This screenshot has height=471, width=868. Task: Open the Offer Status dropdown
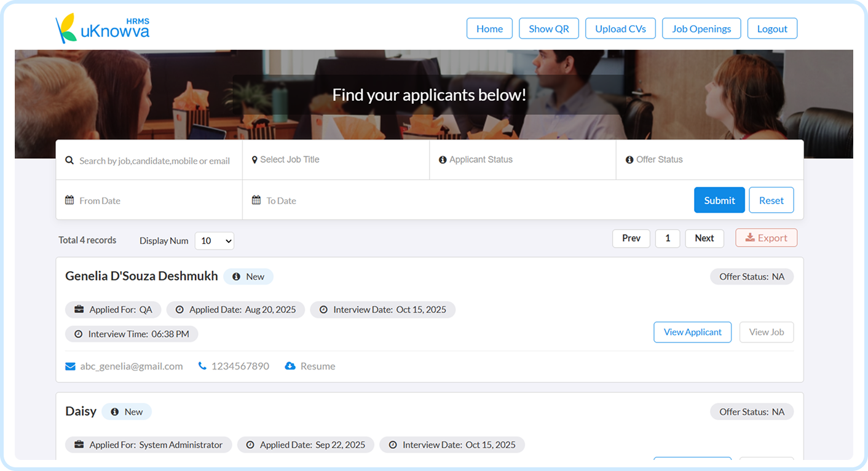(710, 159)
